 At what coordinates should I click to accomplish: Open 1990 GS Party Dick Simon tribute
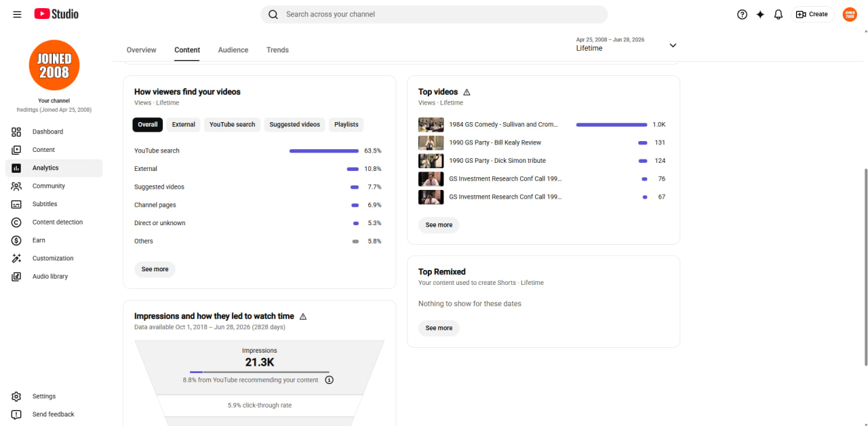497,161
